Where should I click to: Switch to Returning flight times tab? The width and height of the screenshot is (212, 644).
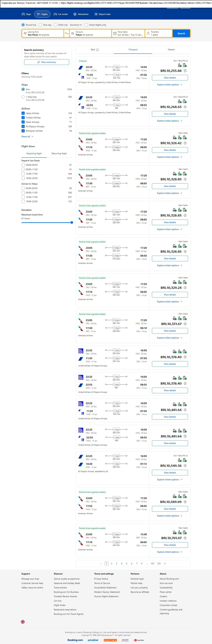pyautogui.click(x=59, y=153)
